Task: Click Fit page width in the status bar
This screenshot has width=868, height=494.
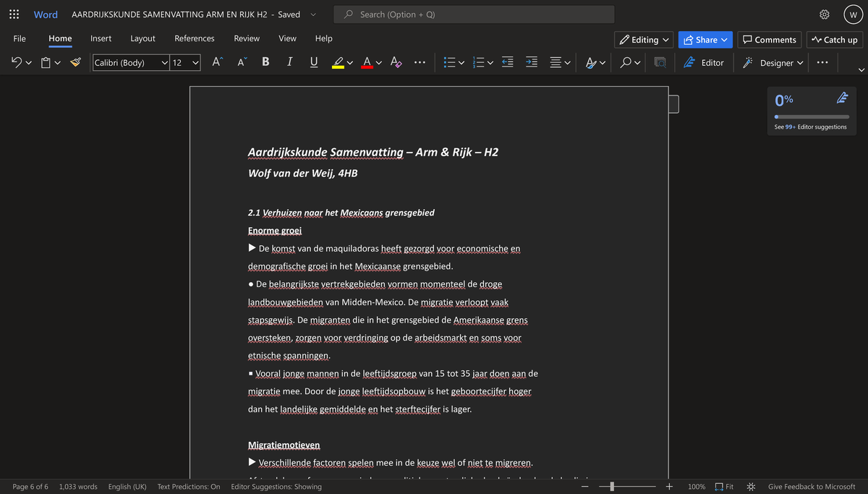Action: coord(724,487)
